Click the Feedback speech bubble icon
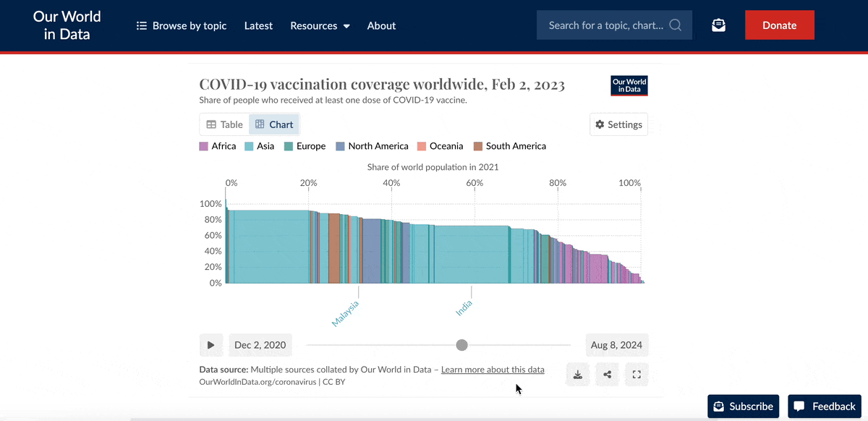The height and width of the screenshot is (421, 868). [798, 406]
